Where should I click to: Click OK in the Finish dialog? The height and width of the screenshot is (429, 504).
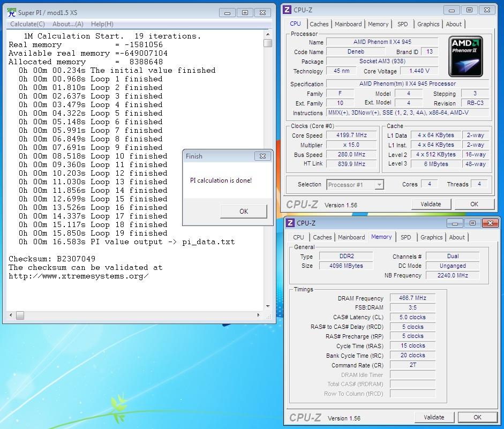[244, 212]
